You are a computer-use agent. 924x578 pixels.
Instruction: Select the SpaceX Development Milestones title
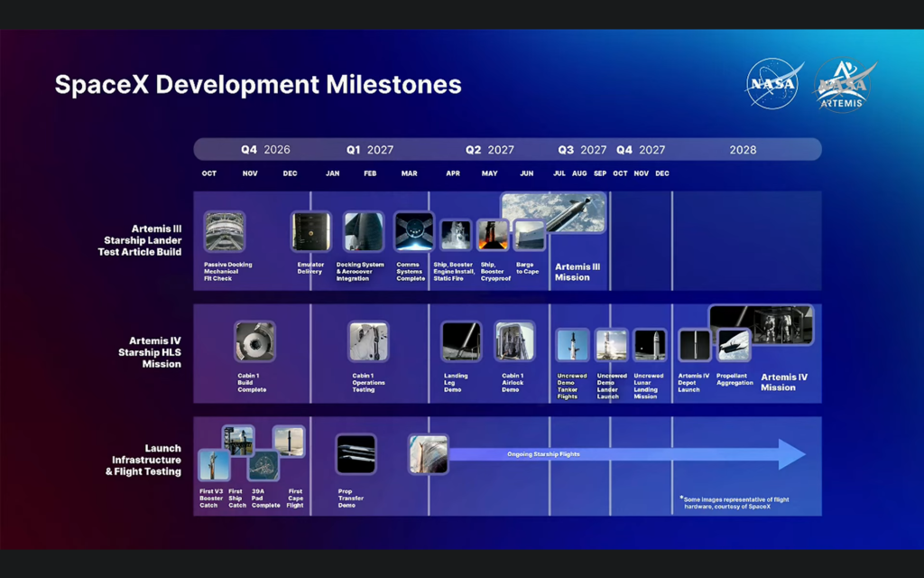pyautogui.click(x=258, y=84)
